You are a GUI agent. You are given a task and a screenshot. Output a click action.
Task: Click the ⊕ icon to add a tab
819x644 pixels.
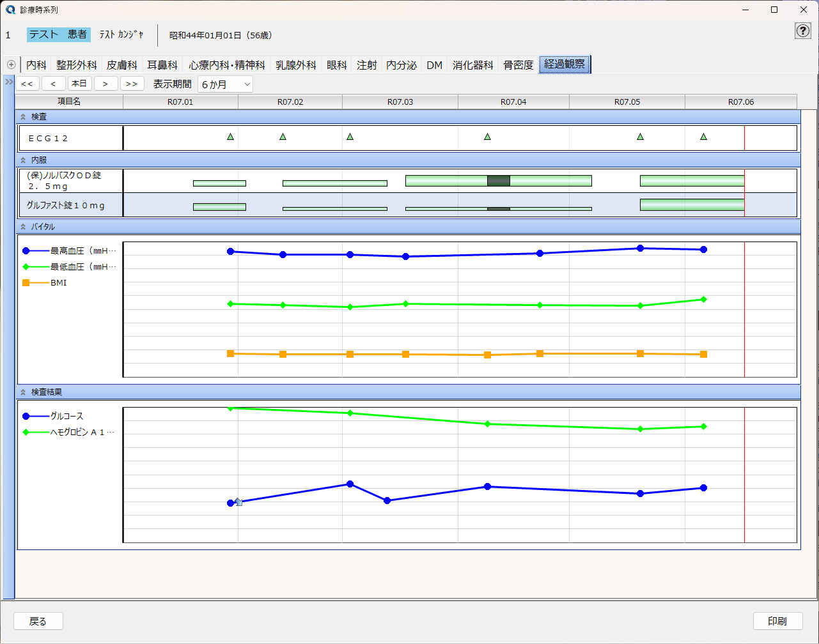[x=10, y=65]
